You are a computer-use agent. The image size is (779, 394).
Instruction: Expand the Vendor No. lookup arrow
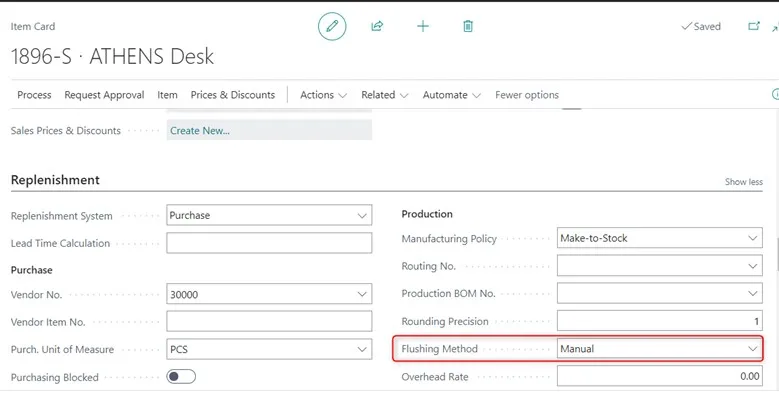tap(362, 295)
